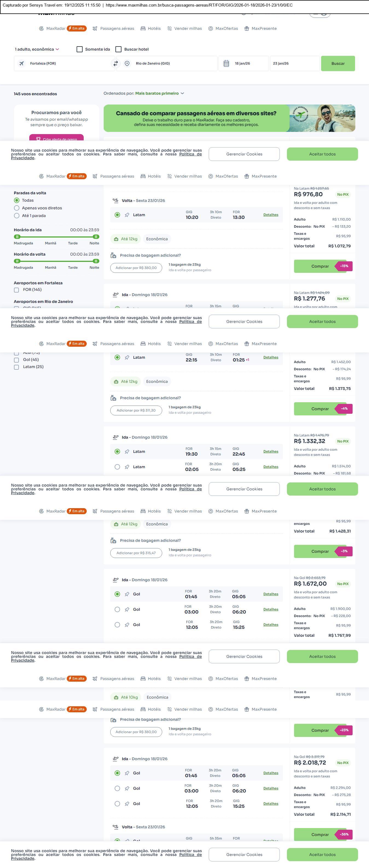This screenshot has width=369, height=868.
Task: Click the location pin icon for Rio de Janeiro
Action: (127, 63)
